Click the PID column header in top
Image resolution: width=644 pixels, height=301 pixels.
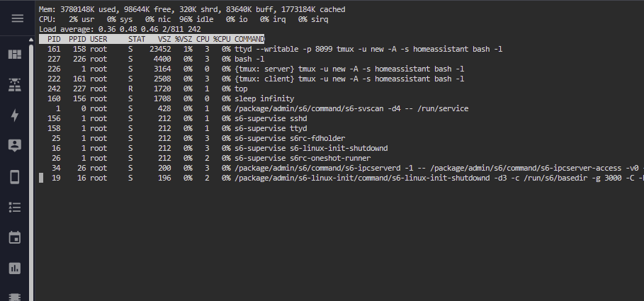(x=54, y=39)
